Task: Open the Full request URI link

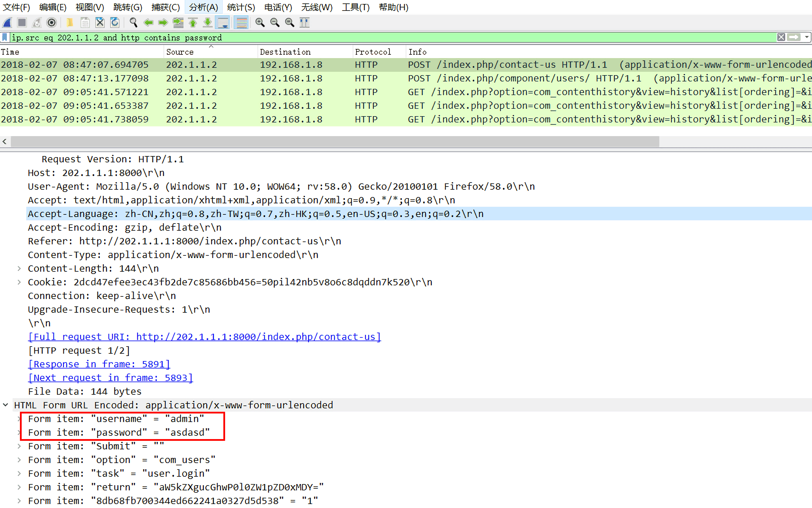Action: [205, 337]
